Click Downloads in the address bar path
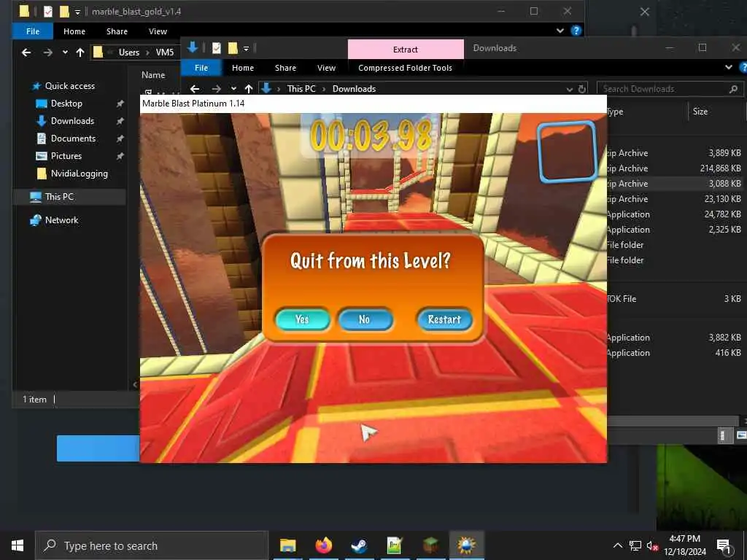This screenshot has height=560, width=747. (x=354, y=88)
